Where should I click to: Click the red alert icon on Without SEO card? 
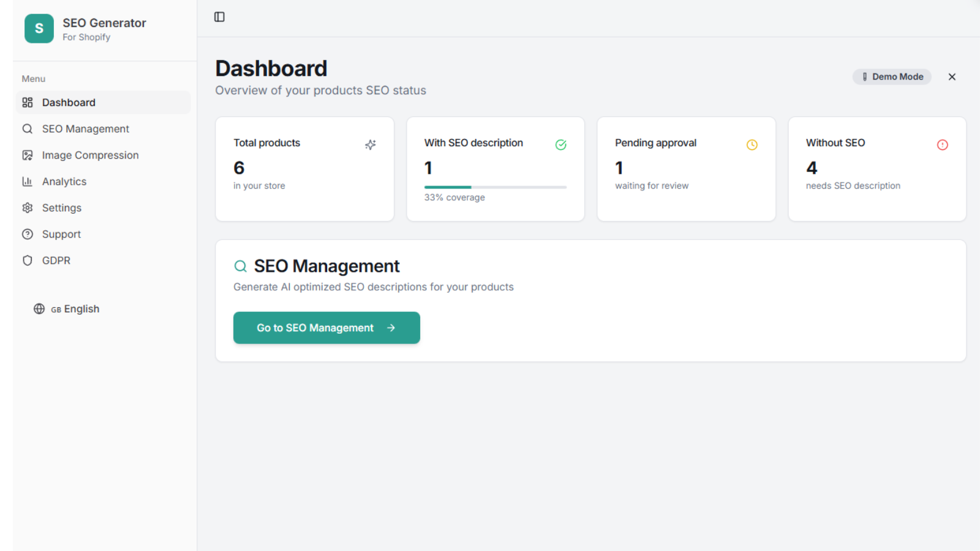click(x=942, y=145)
